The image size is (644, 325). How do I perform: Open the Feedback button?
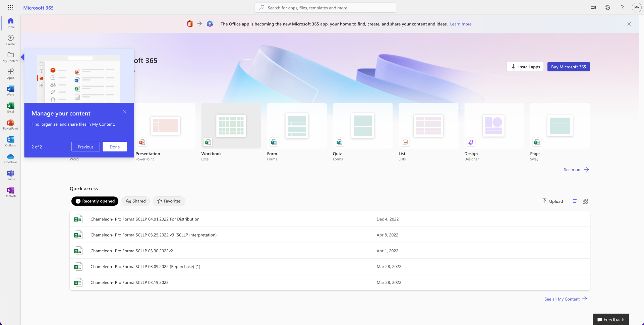tap(611, 319)
